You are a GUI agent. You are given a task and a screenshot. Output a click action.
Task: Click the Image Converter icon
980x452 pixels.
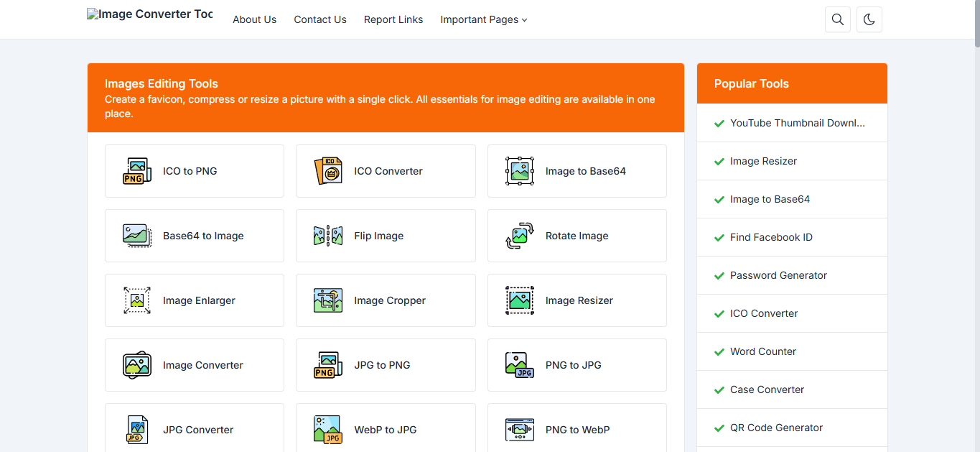[137, 365]
